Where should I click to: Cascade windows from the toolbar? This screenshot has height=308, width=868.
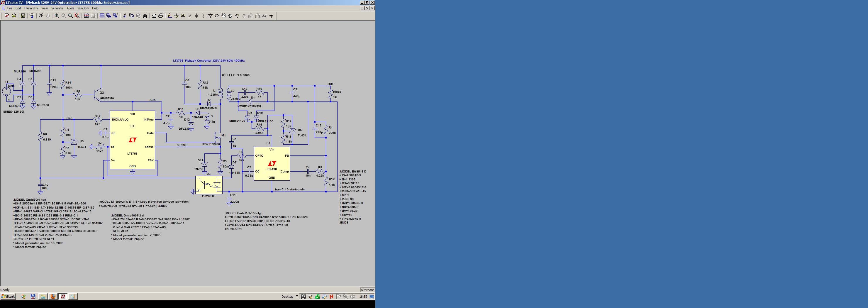pyautogui.click(x=109, y=16)
